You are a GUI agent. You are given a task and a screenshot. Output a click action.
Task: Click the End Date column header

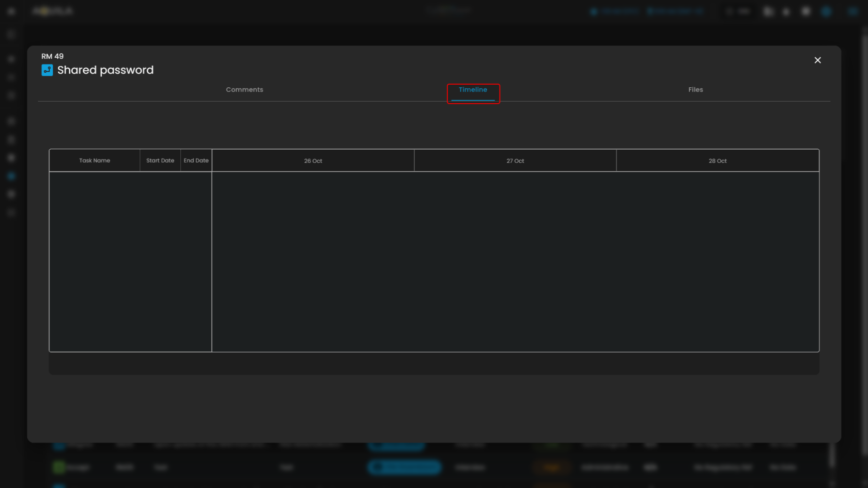pos(196,161)
